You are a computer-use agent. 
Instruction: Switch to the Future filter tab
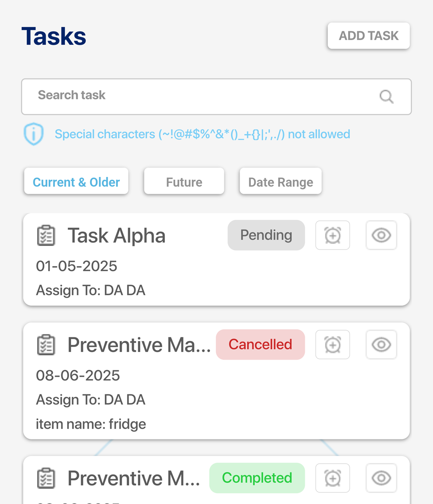coord(184,181)
